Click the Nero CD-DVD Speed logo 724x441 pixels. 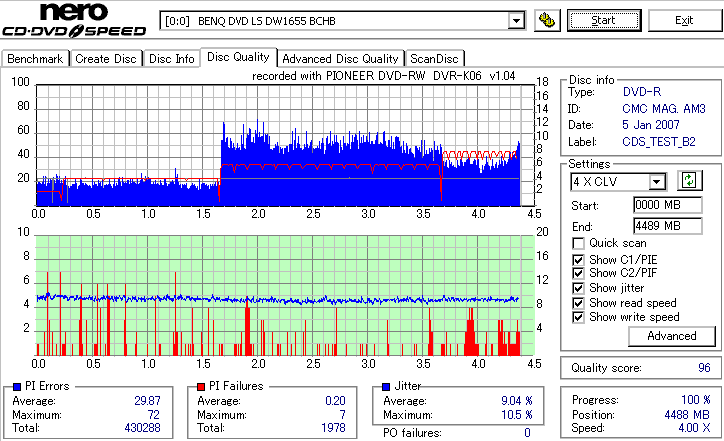[x=74, y=19]
